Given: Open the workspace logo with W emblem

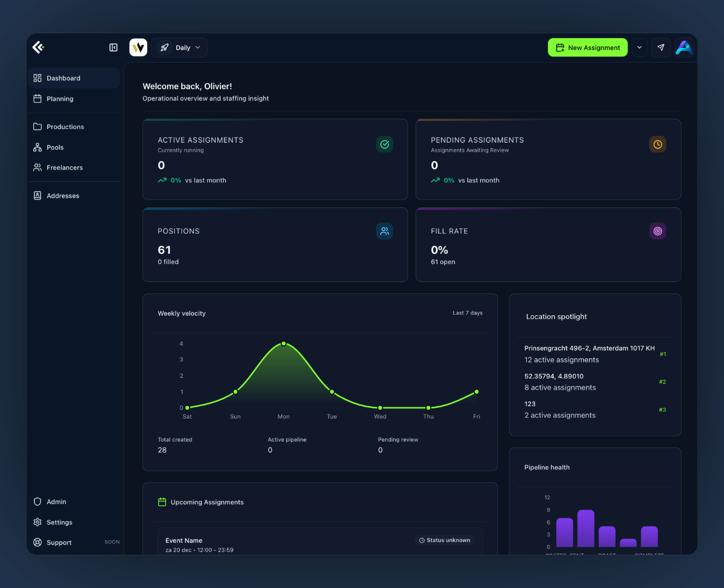Looking at the screenshot, I should pyautogui.click(x=138, y=47).
